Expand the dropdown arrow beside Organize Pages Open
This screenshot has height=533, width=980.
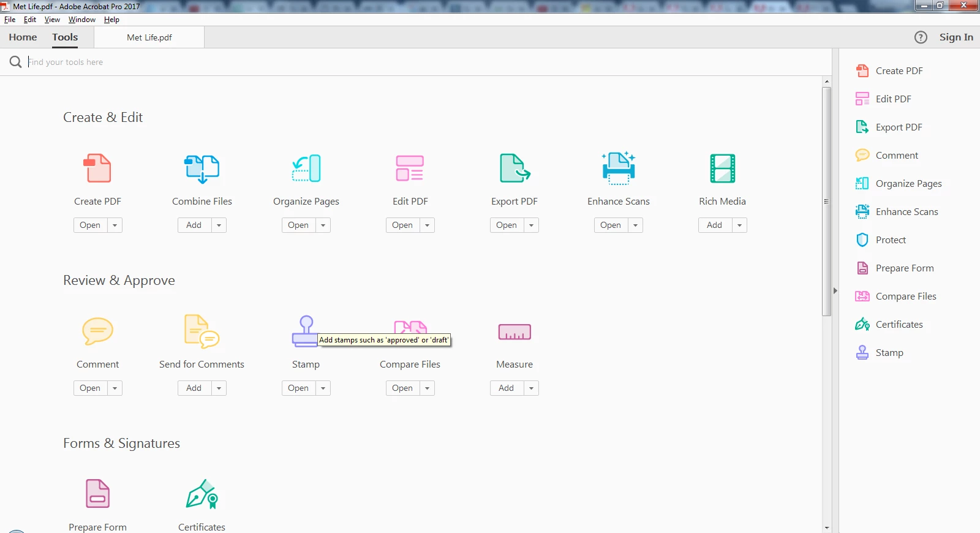click(323, 225)
